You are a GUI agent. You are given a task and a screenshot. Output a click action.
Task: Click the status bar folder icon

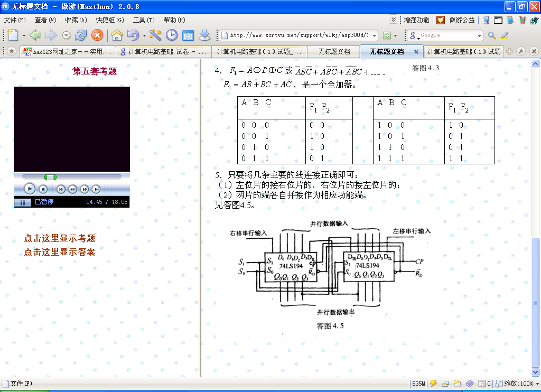coord(458,384)
